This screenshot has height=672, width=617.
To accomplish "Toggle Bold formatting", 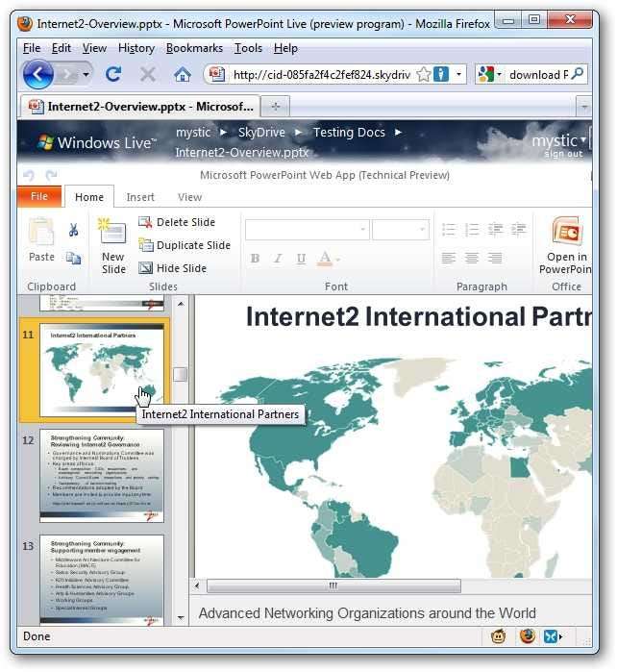I will [255, 258].
